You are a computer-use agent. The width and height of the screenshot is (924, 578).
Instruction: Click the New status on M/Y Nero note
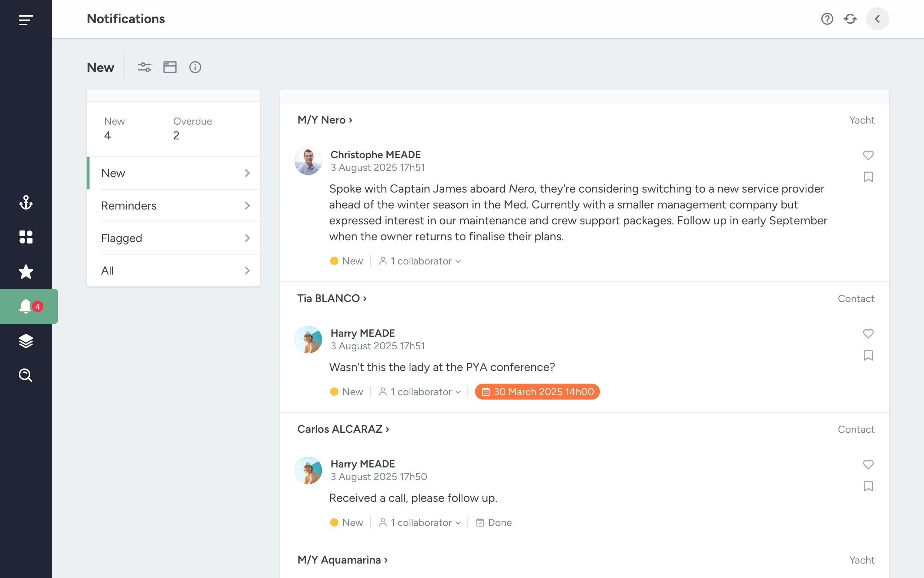point(346,261)
